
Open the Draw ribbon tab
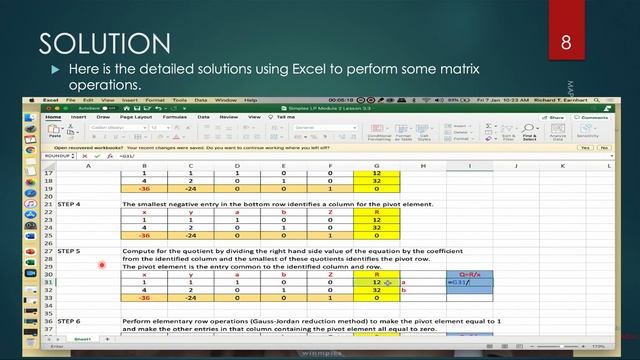(x=103, y=117)
